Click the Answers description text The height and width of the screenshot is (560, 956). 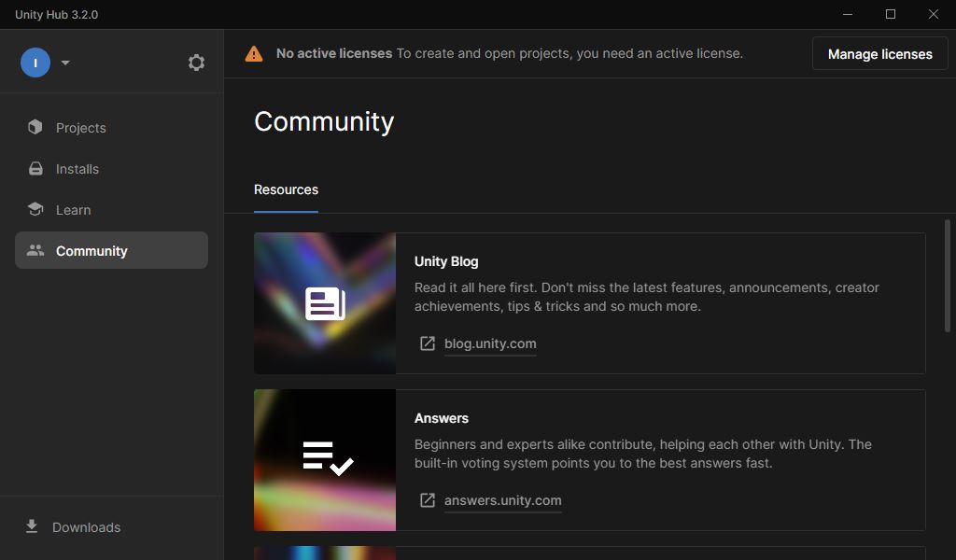click(642, 454)
